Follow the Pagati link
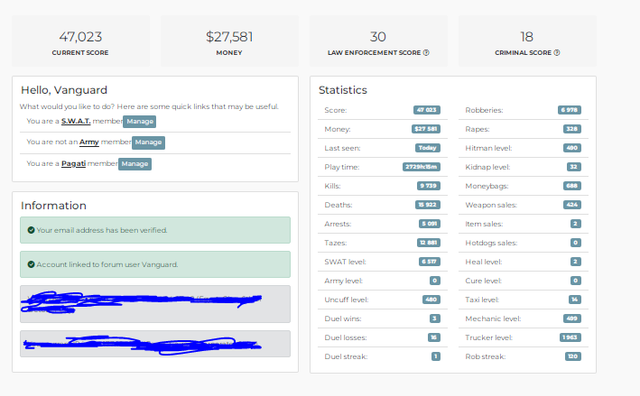The width and height of the screenshot is (640, 396). 73,164
